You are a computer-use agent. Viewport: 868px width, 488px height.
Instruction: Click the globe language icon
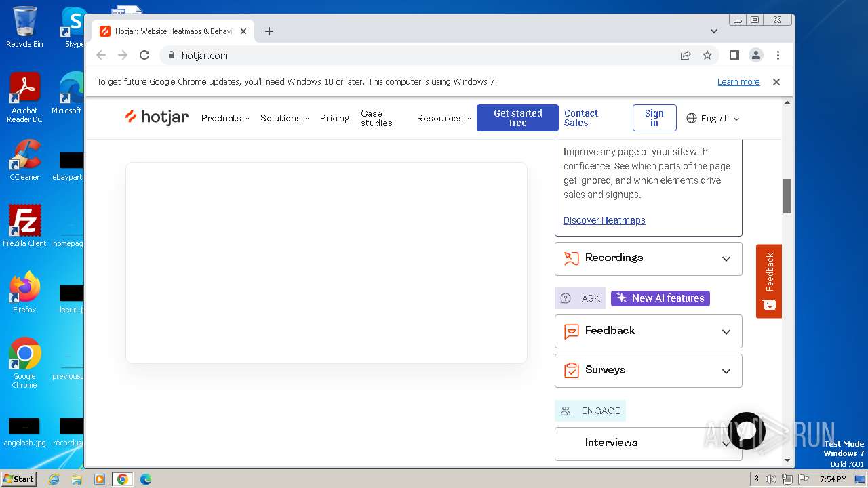coord(692,118)
